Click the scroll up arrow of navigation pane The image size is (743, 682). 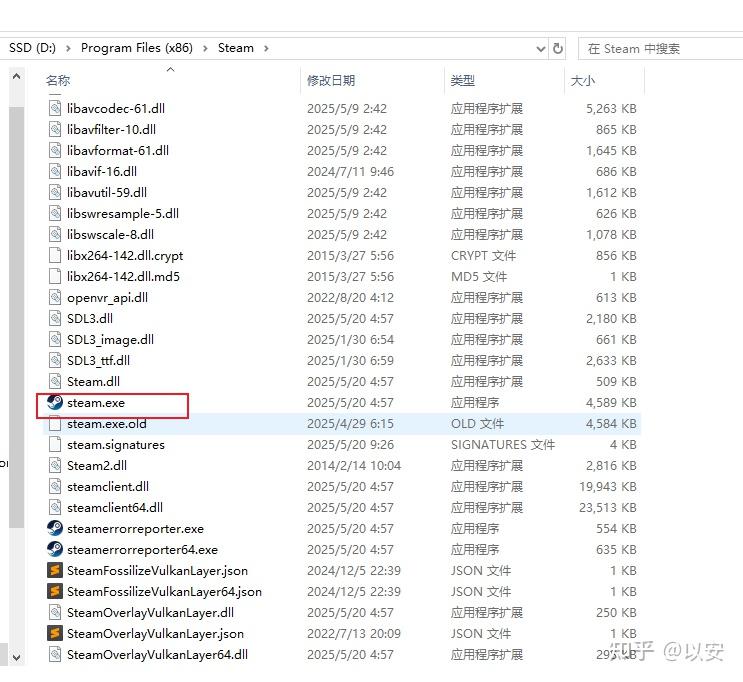(x=17, y=76)
